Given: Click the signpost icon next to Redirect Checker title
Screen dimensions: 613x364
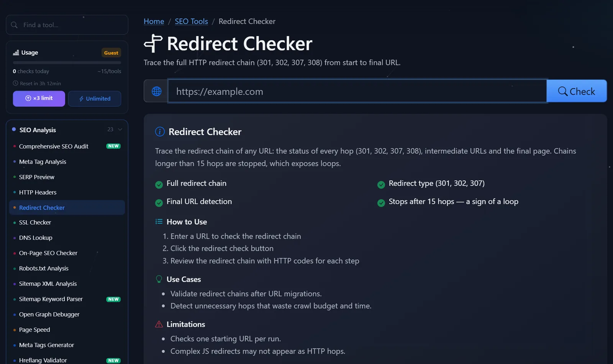Looking at the screenshot, I should (x=153, y=43).
